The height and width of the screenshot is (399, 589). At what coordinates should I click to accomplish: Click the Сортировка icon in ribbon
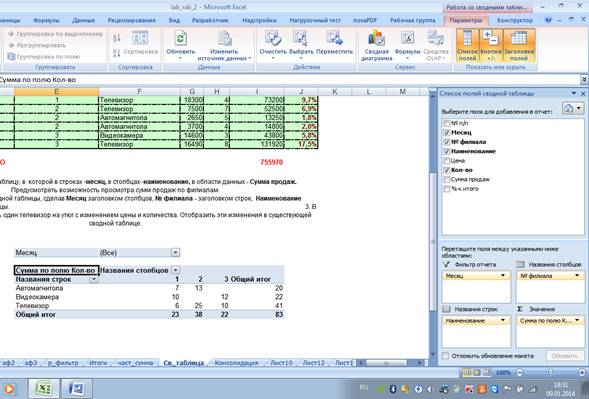(140, 39)
